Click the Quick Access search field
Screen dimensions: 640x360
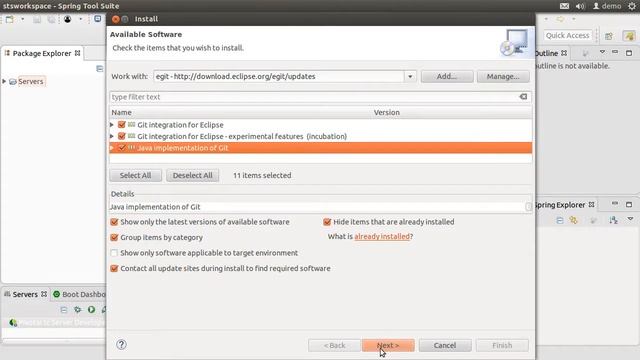(x=567, y=36)
